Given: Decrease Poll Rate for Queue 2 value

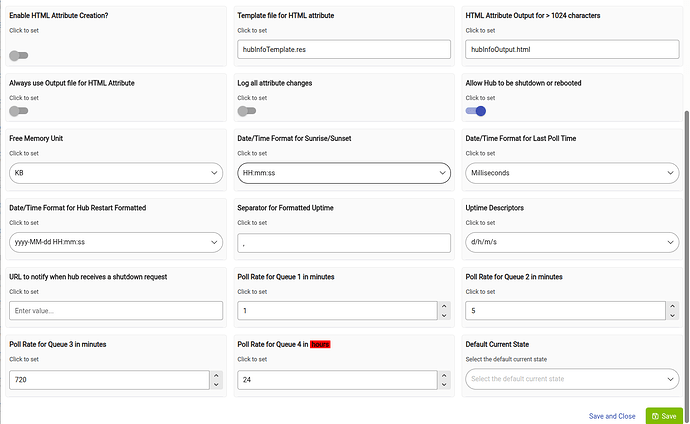Looking at the screenshot, I should 672,315.
